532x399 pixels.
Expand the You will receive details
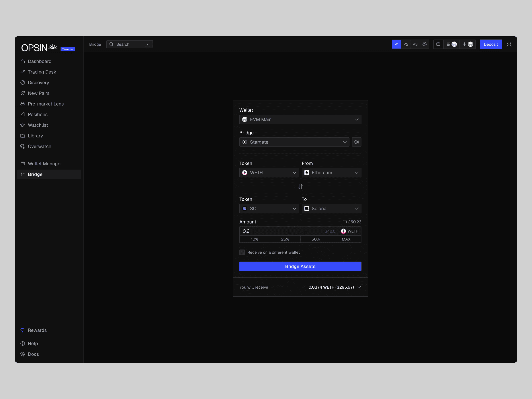359,287
